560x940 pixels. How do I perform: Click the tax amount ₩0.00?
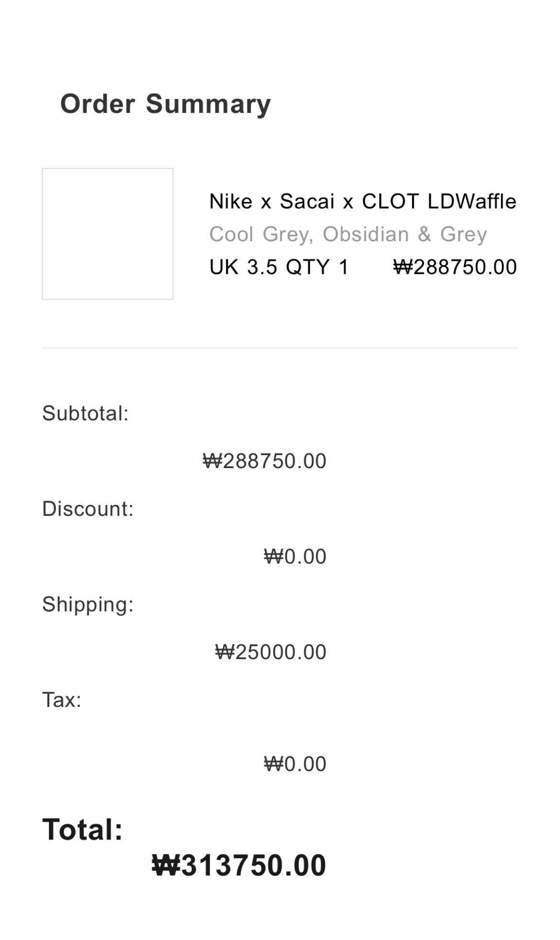pos(295,764)
